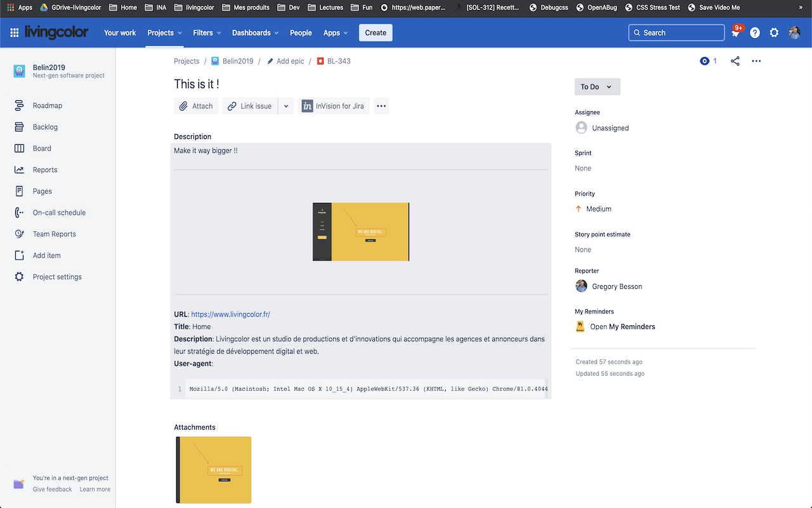The image size is (812, 508).
Task: Click Story point estimate None value
Action: click(x=583, y=250)
